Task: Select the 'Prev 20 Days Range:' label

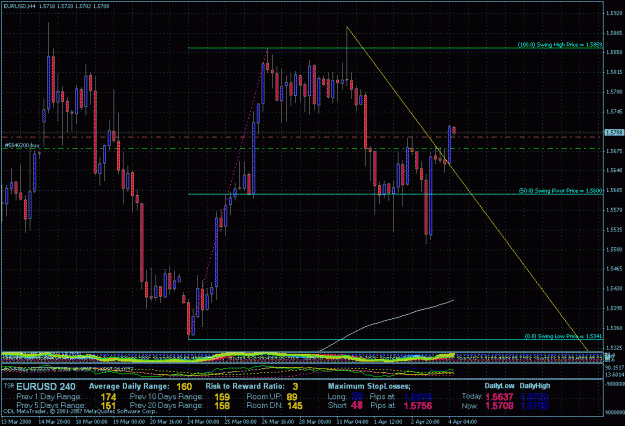Action: click(x=167, y=405)
